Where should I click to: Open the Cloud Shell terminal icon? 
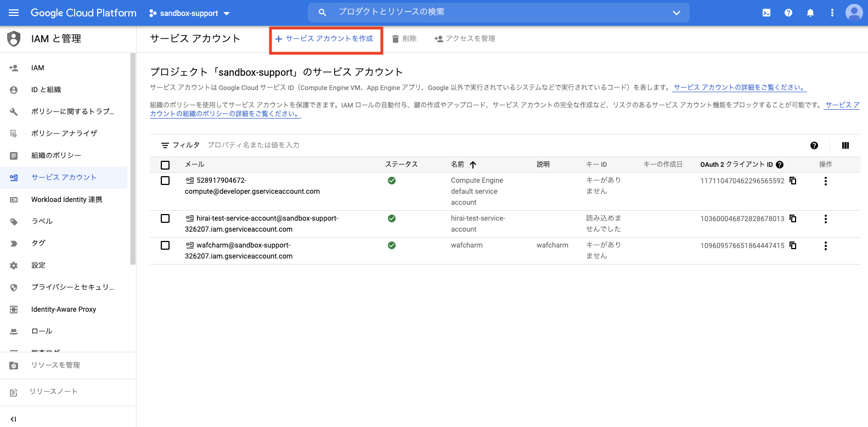click(x=766, y=13)
